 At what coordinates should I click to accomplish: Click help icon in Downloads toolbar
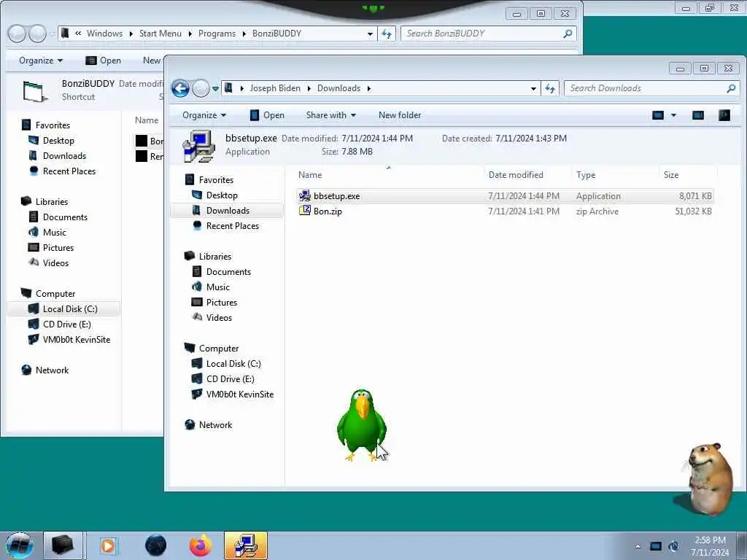724,115
